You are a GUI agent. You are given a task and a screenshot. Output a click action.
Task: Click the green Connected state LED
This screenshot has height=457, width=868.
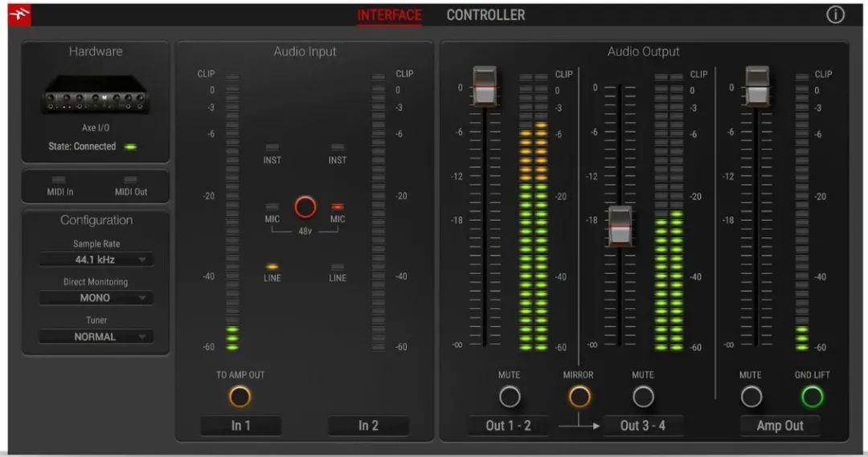131,147
